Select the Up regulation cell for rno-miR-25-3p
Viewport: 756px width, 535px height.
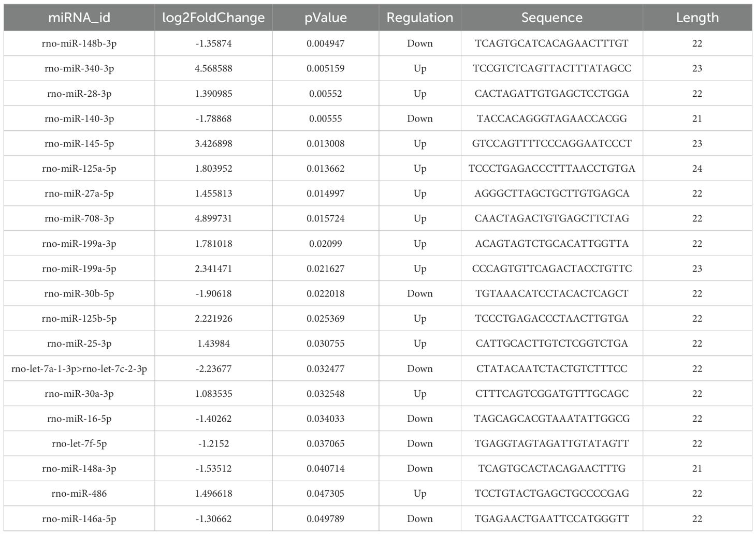[x=419, y=344]
